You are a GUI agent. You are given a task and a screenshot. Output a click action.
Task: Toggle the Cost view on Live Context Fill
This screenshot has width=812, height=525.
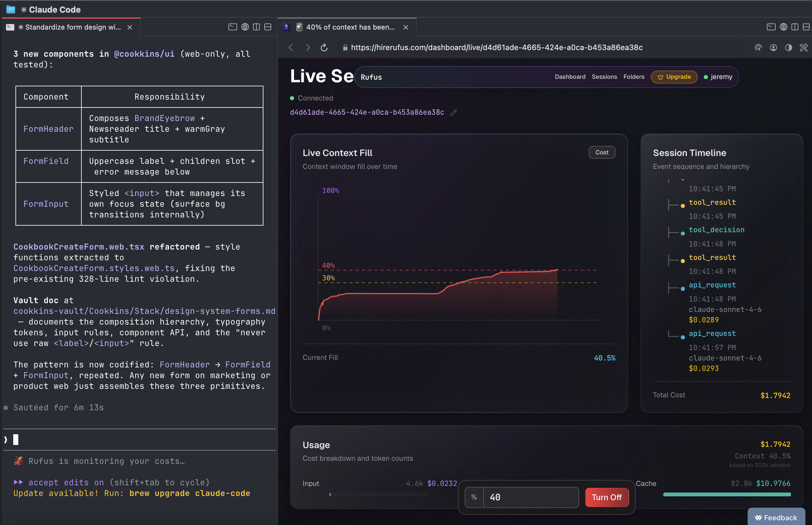pos(602,153)
